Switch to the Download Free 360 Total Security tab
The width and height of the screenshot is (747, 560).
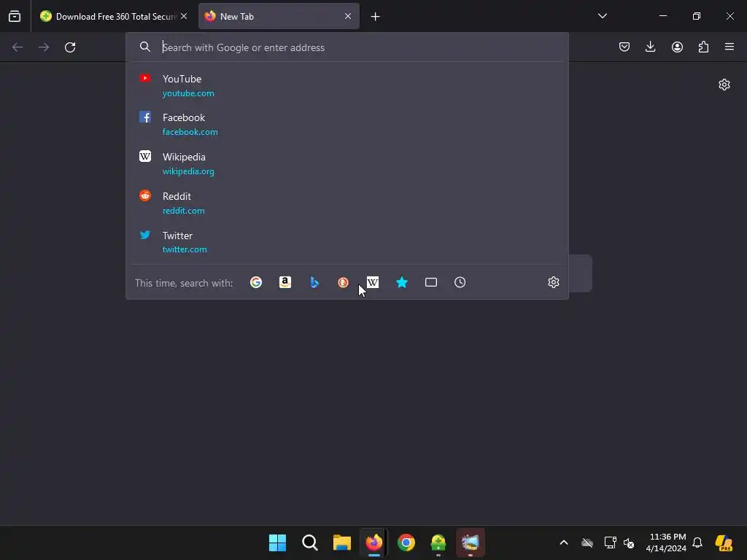pyautogui.click(x=113, y=16)
